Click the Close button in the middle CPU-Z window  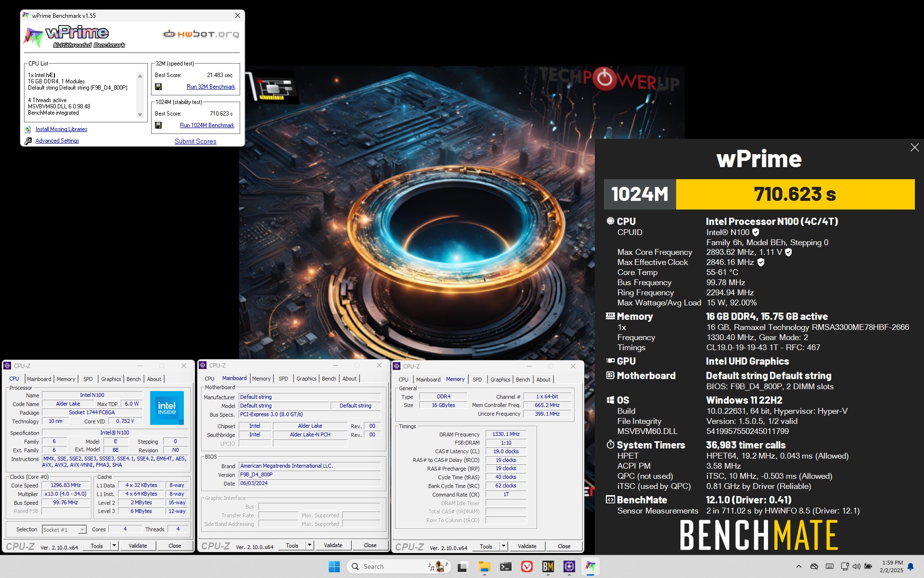[370, 545]
